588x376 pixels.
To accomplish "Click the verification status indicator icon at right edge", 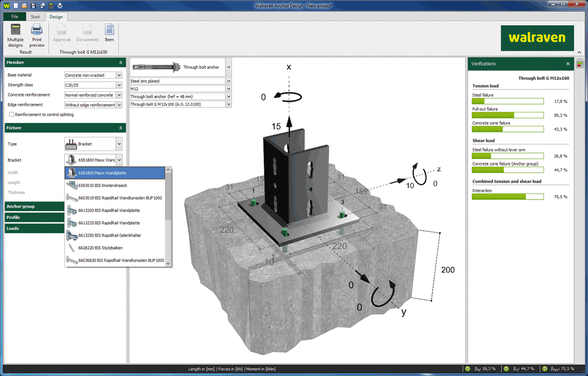I will 580,64.
